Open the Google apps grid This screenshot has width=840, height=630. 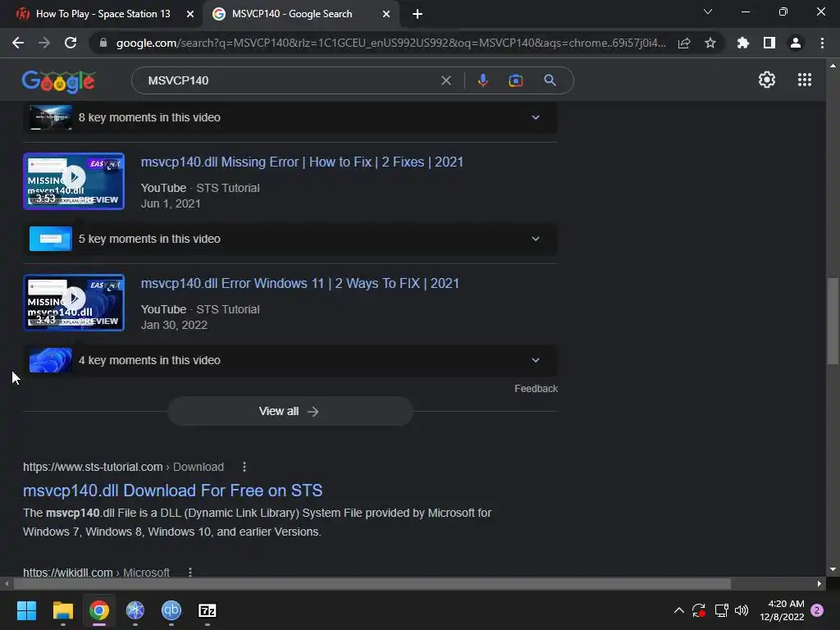tap(805, 80)
